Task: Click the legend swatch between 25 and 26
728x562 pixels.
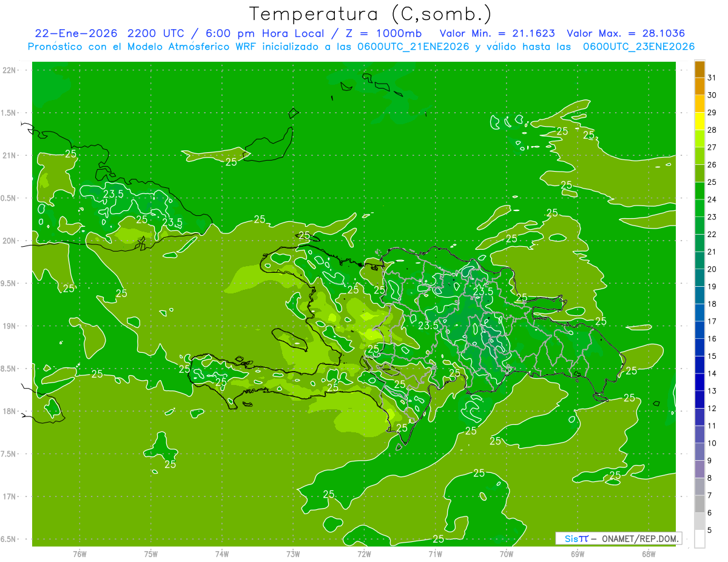Action: tap(699, 173)
